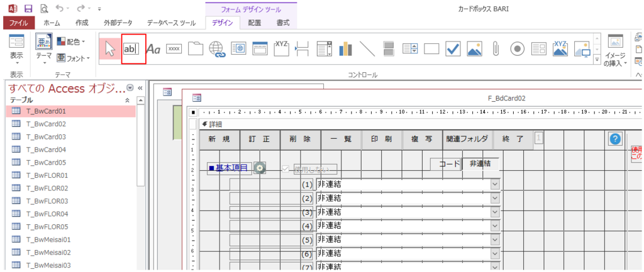Collapse the テーブル group
This screenshot has width=644, height=272.
127,100
